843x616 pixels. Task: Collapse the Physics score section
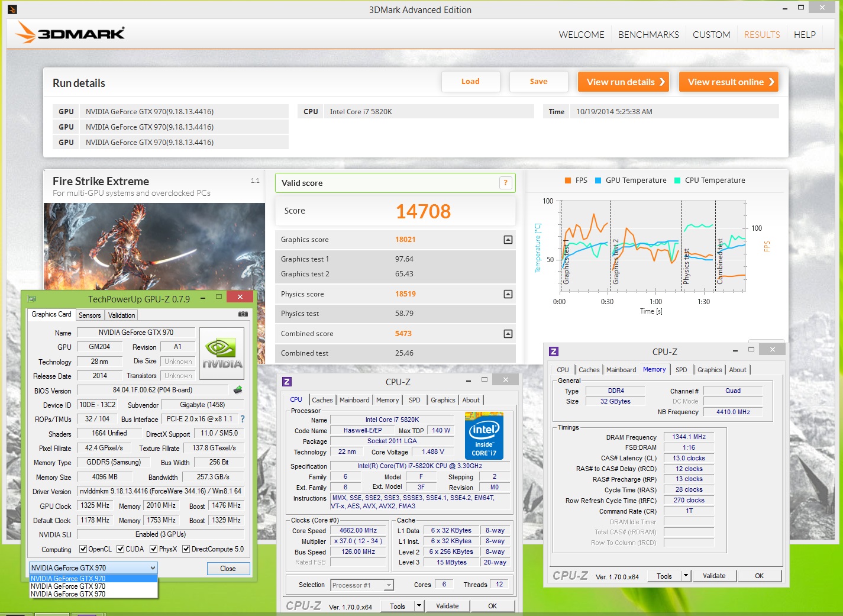pos(508,294)
